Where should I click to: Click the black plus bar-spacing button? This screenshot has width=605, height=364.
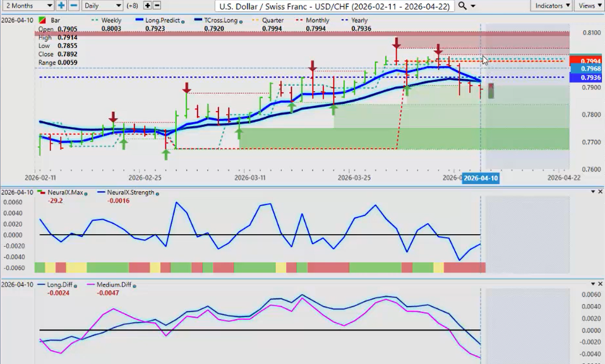148,6
